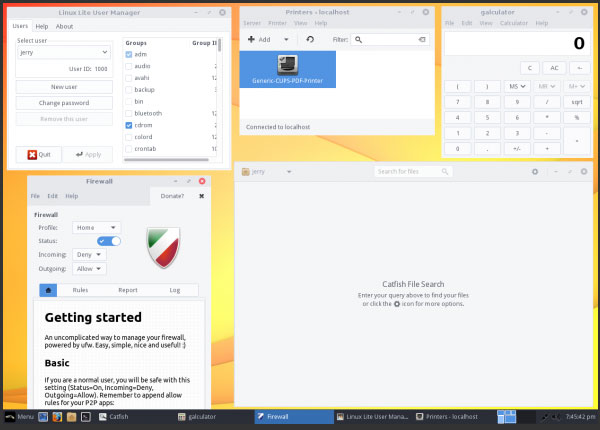600x430 pixels.
Task: Click the volume icon in system tray
Action: [x=555, y=417]
